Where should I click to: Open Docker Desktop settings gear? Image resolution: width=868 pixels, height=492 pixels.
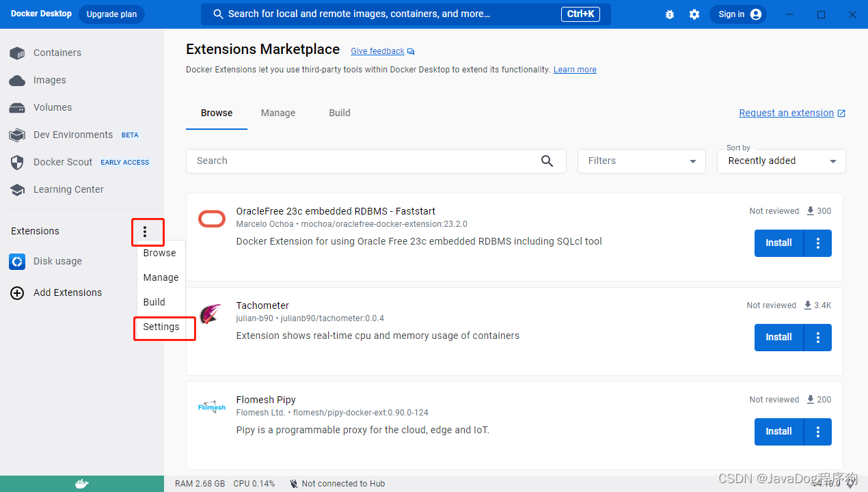pos(694,14)
